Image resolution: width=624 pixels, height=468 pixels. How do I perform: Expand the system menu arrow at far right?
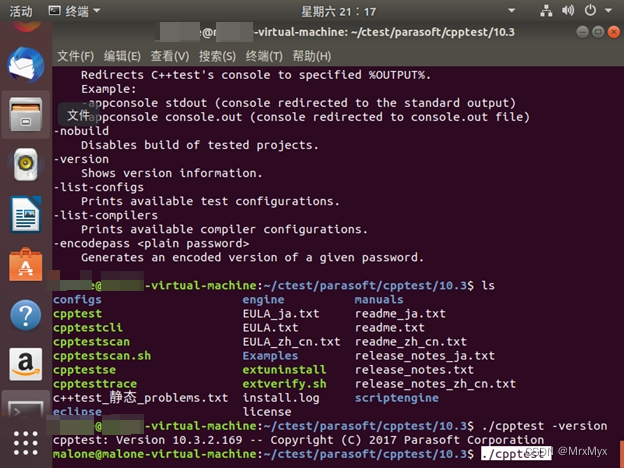608,11
